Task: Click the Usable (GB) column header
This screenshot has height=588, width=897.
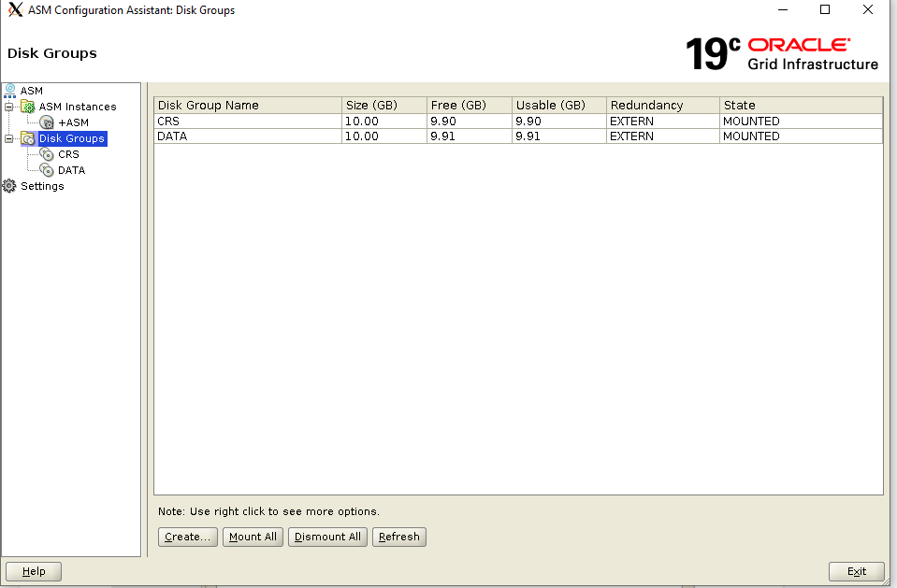Action: point(559,106)
